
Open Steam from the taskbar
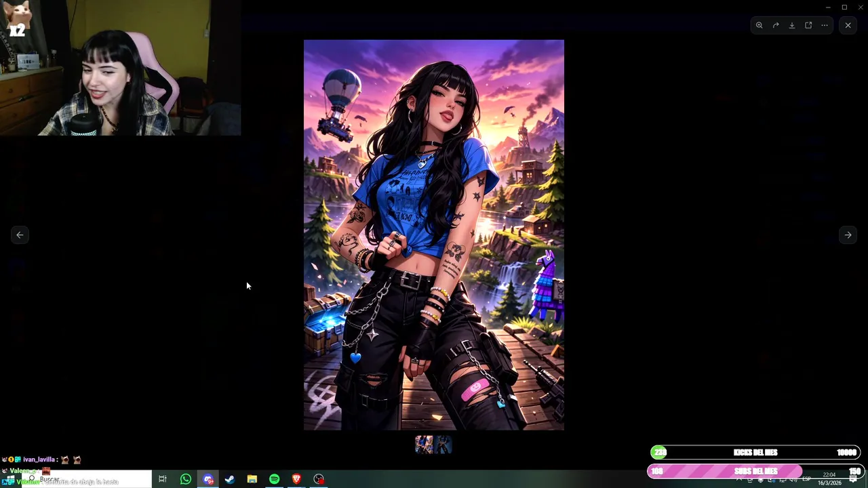230,479
